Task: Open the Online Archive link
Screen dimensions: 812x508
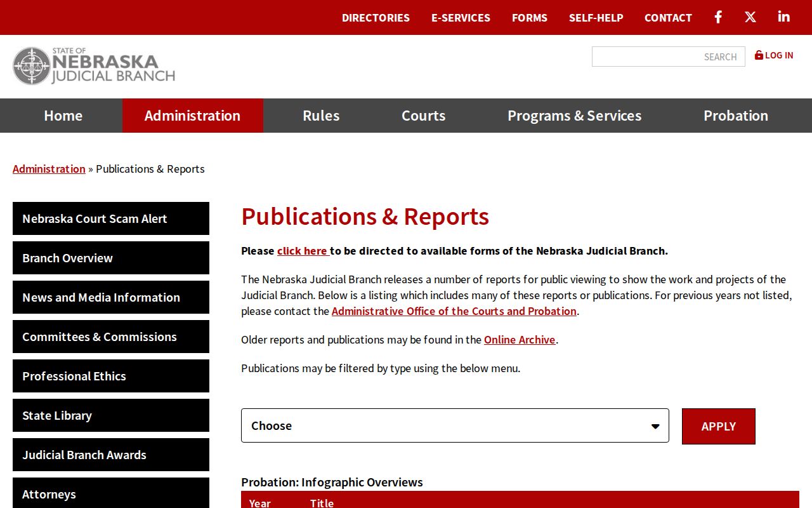Action: click(x=520, y=340)
